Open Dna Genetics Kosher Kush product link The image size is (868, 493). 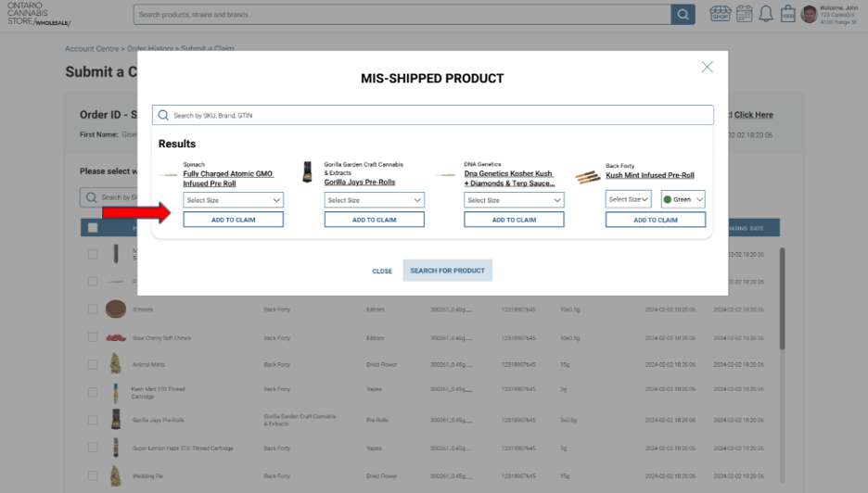[509, 178]
